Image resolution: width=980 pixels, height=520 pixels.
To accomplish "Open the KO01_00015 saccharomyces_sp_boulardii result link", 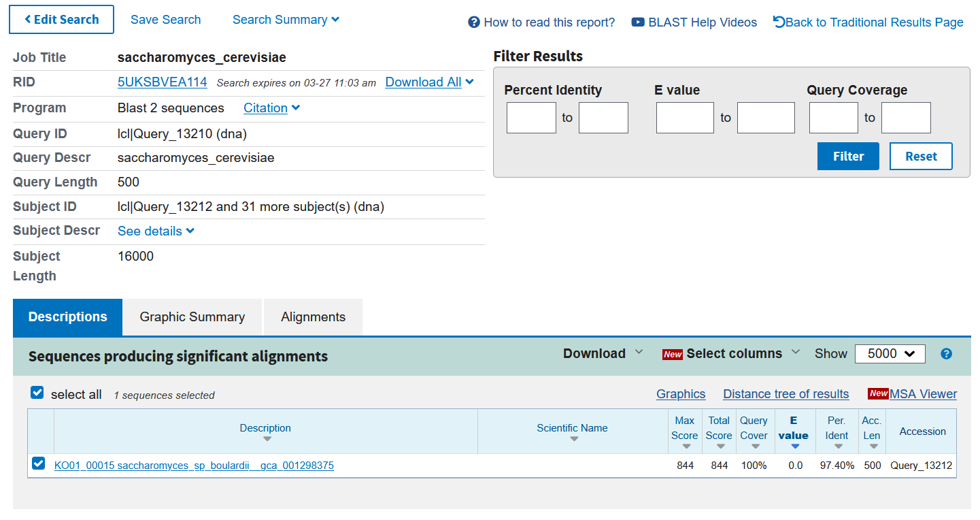I will point(194,466).
